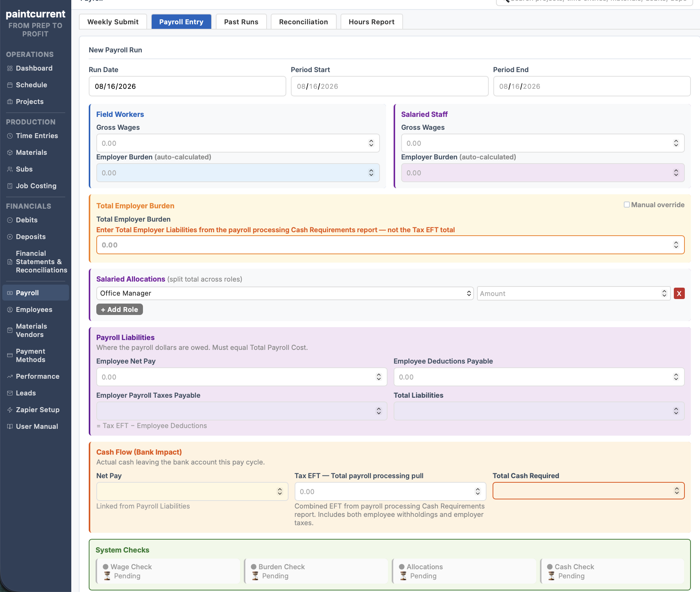Viewport: 700px width, 592px height.
Task: Click the Time Entries clock icon
Action: (10, 136)
